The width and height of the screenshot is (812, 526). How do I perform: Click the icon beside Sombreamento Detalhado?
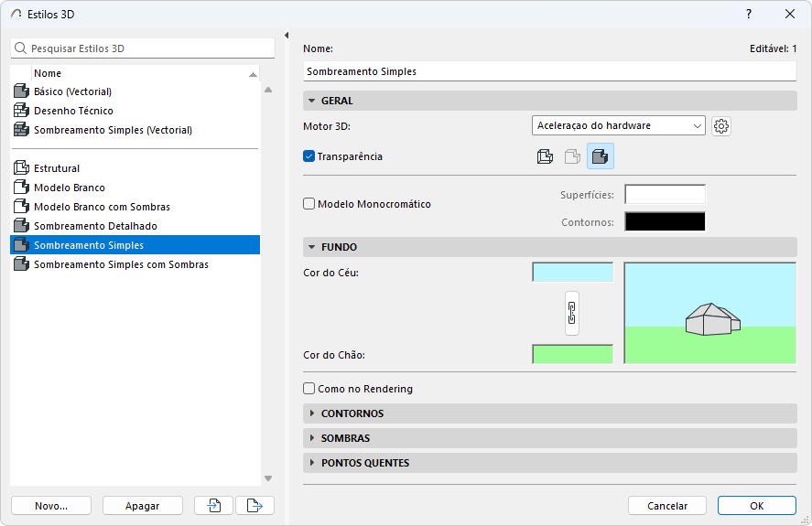click(21, 225)
